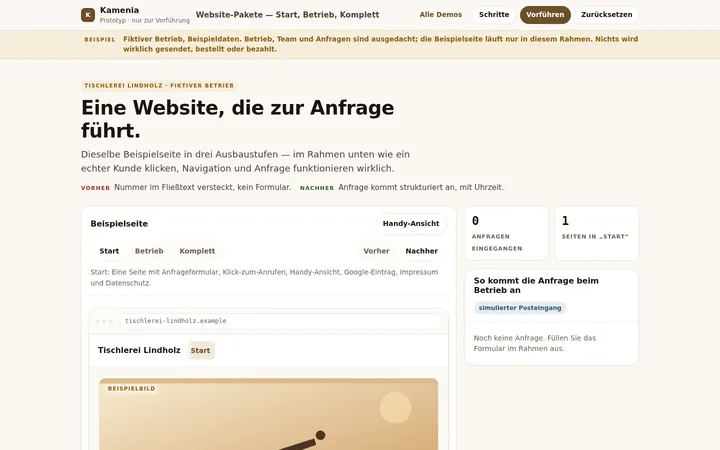
Task: Switch to the Komplett package tab
Action: 197,251
